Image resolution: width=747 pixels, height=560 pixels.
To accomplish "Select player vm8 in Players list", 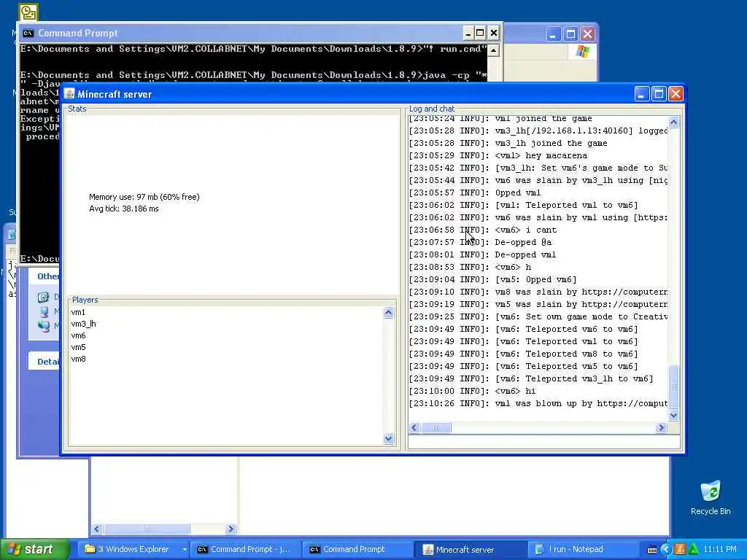I will tap(78, 359).
